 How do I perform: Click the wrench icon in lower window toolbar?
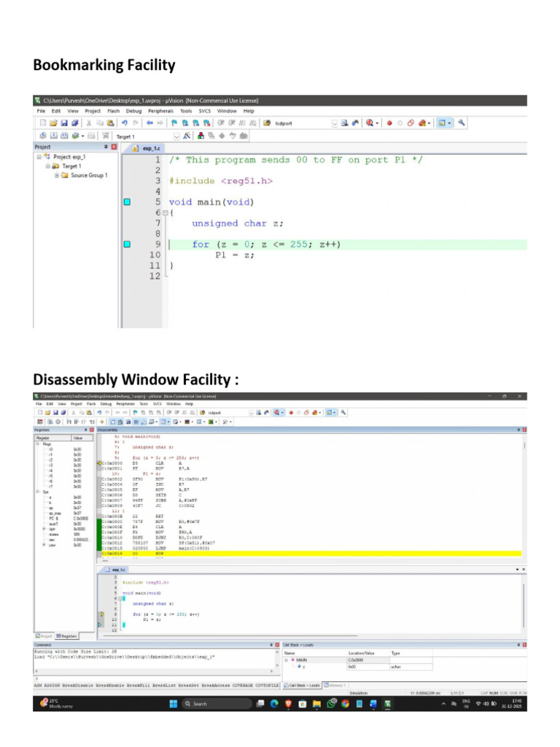pos(343,413)
